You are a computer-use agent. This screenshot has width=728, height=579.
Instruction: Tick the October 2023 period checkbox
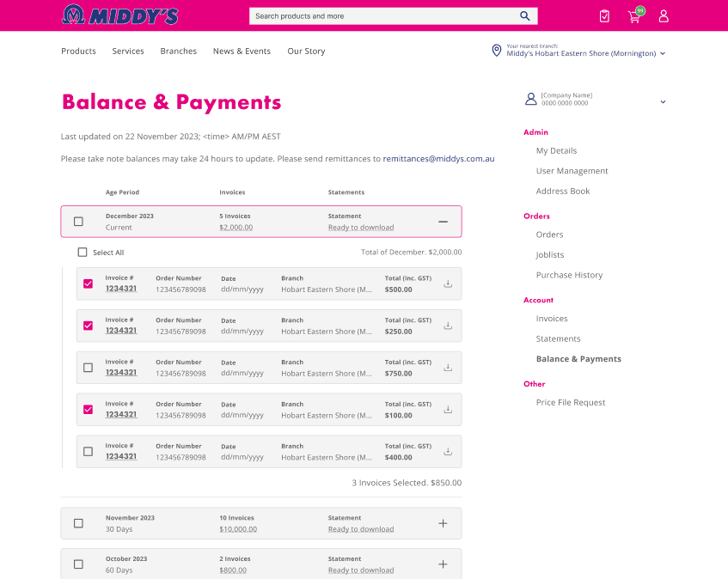tap(78, 564)
